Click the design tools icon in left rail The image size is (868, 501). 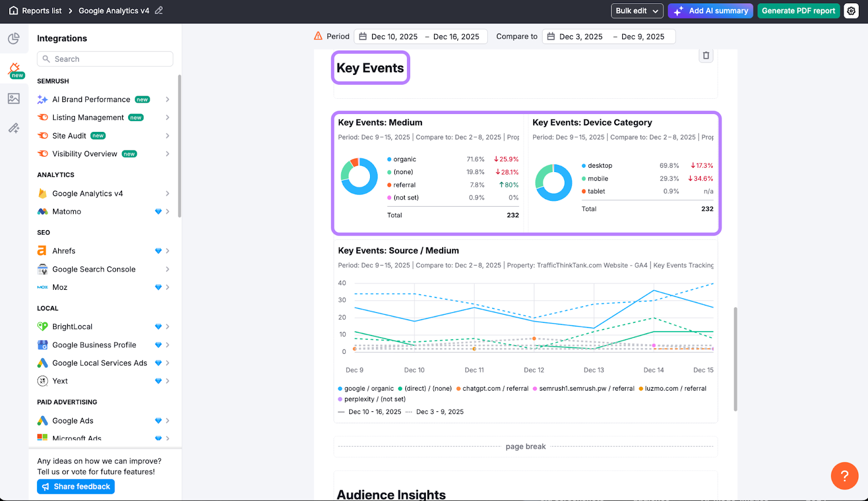(14, 128)
